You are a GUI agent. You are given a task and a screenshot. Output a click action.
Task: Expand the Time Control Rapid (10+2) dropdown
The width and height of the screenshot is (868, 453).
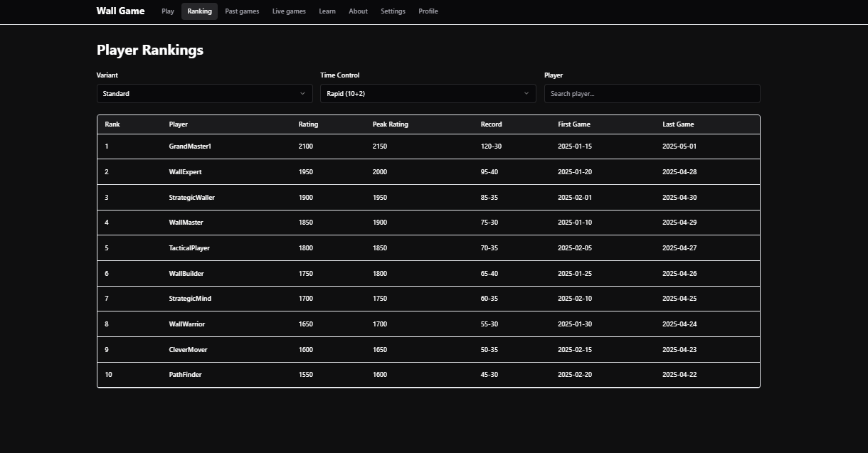pos(428,93)
